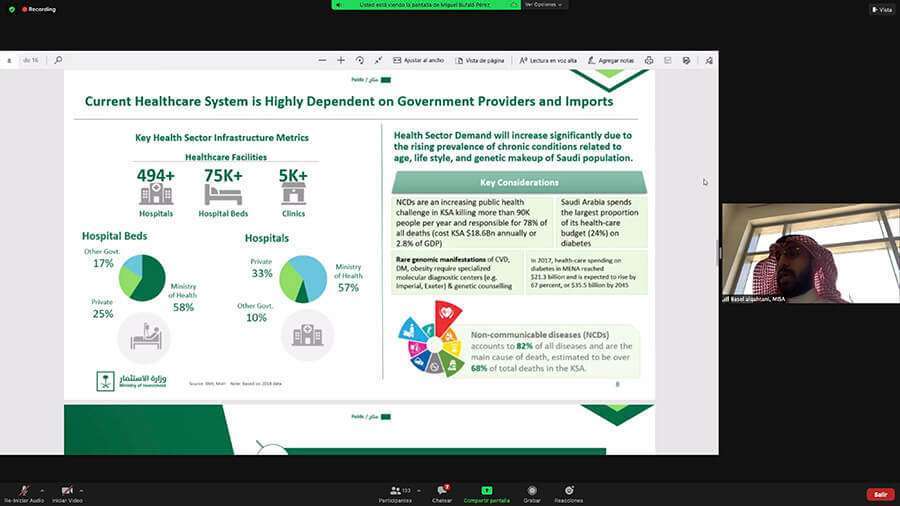Click the Vista button for the layout view
This screenshot has width=900, height=506.
882,10
